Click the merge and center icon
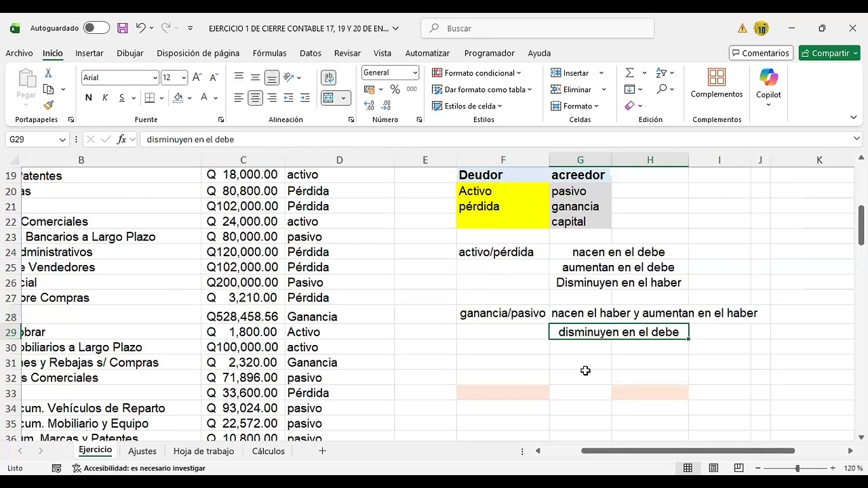The width and height of the screenshot is (868, 488). 328,98
